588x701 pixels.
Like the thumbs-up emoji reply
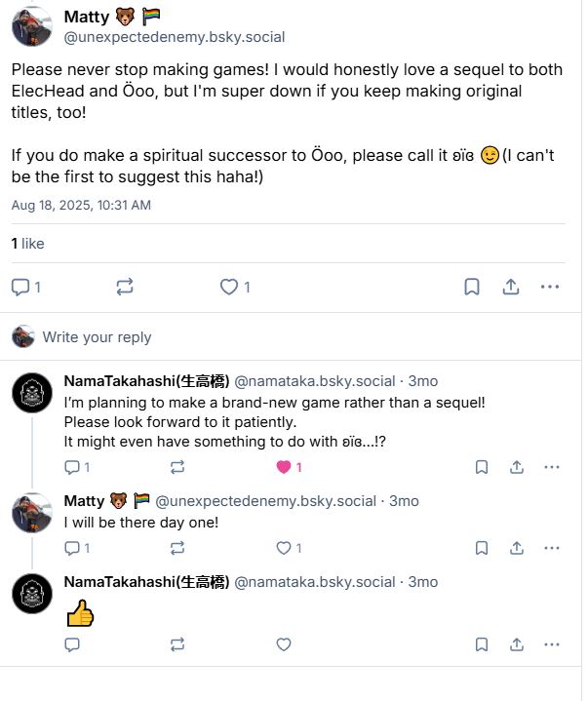284,644
